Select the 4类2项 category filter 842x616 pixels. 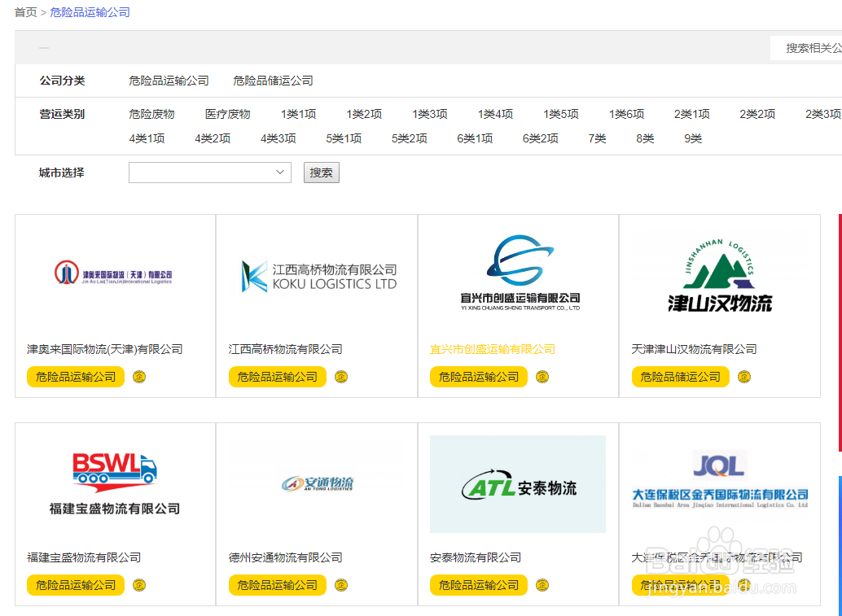212,139
